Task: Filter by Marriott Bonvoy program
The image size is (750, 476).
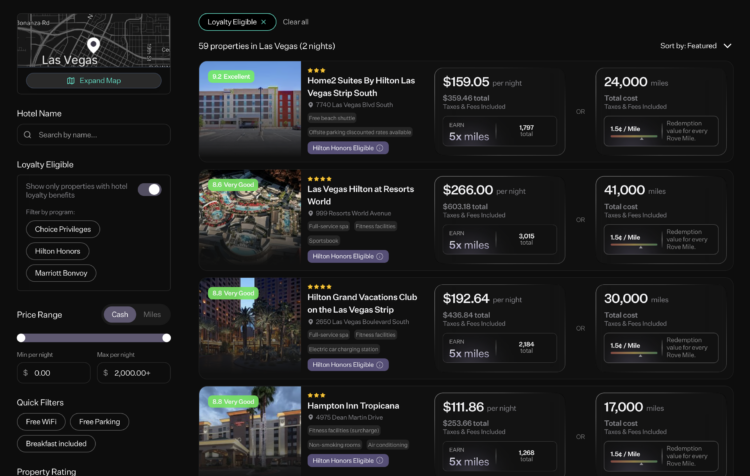Action: (x=61, y=273)
